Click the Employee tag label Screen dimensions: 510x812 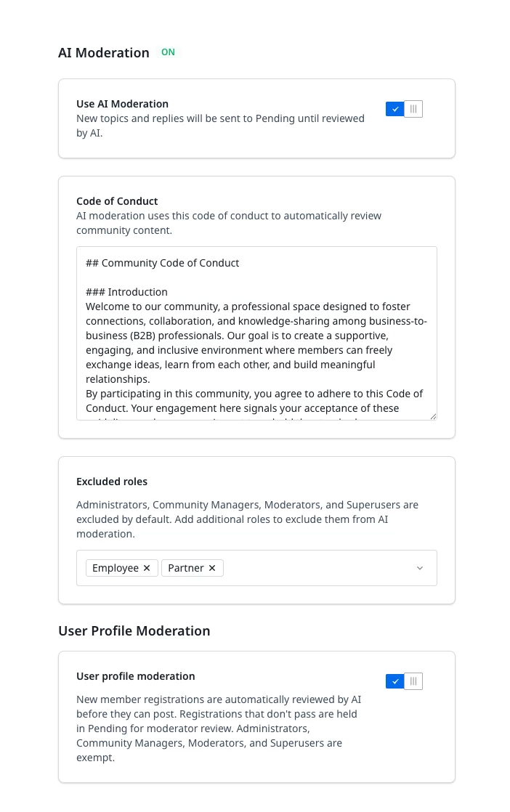(116, 568)
